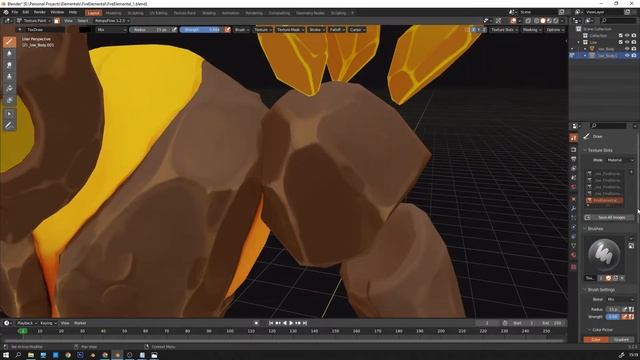640x360 pixels.
Task: Switch viewport shading to rendered
Action: [556, 20]
